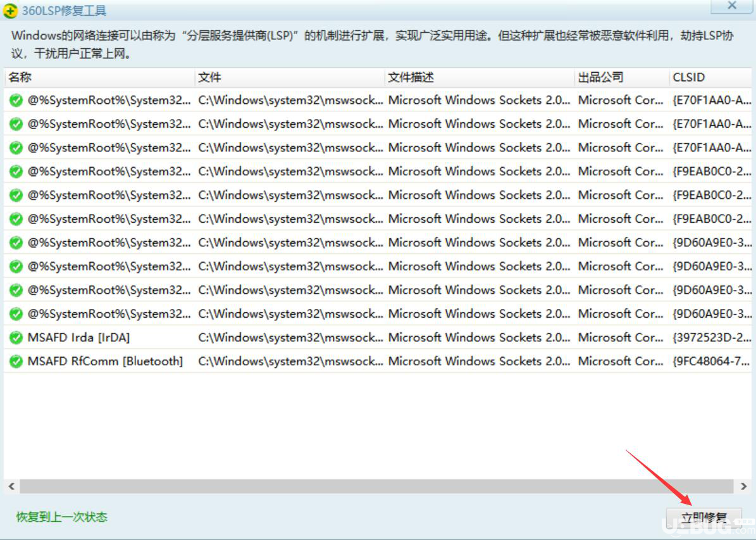Click the CLSID value {9FC48064-7...

coord(712,361)
